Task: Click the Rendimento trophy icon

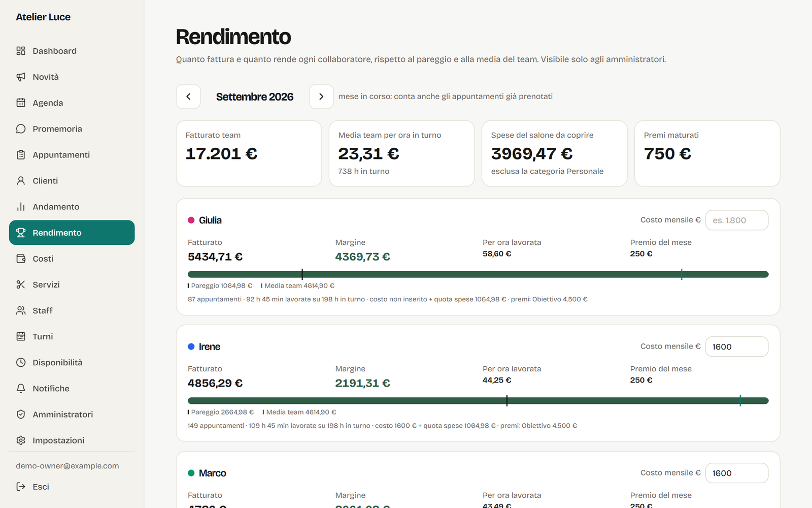Action: (21, 233)
